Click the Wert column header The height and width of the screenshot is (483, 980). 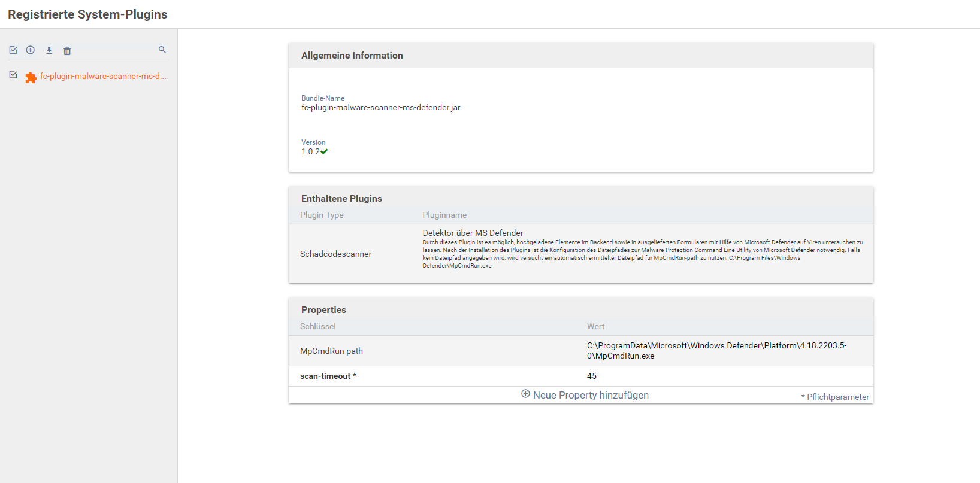595,326
